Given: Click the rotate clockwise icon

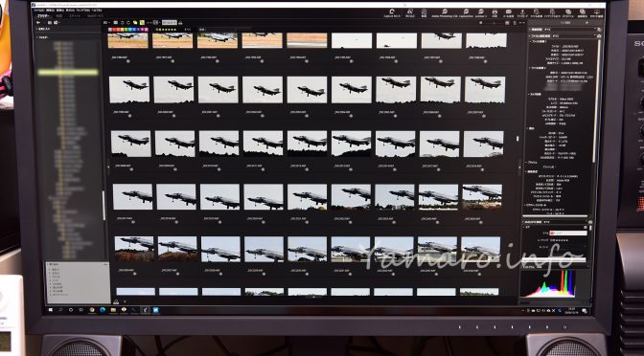Looking at the screenshot, I should pyautogui.click(x=128, y=23).
